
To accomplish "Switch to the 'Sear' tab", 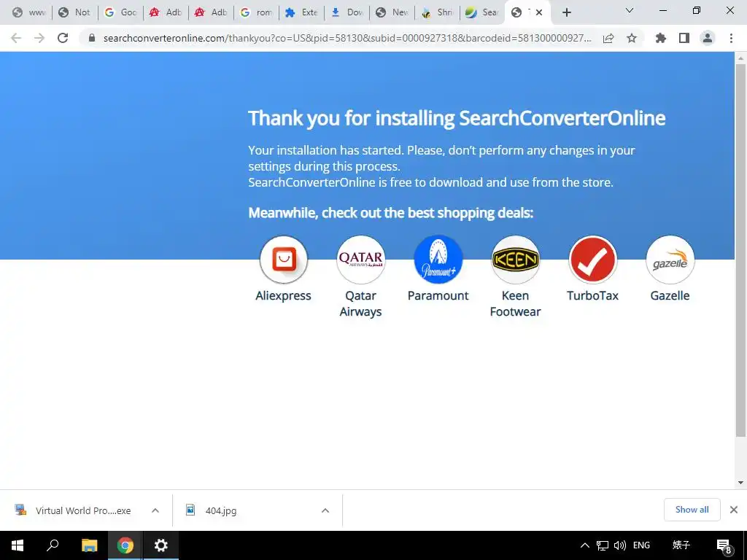I will [482, 12].
